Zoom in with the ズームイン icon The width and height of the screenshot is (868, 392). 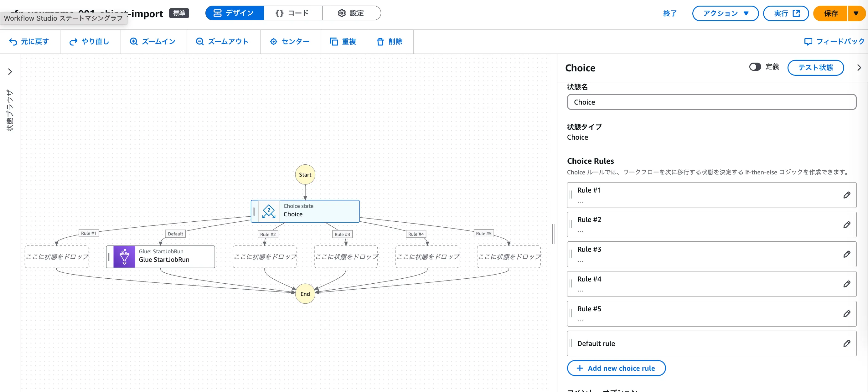[x=134, y=41]
